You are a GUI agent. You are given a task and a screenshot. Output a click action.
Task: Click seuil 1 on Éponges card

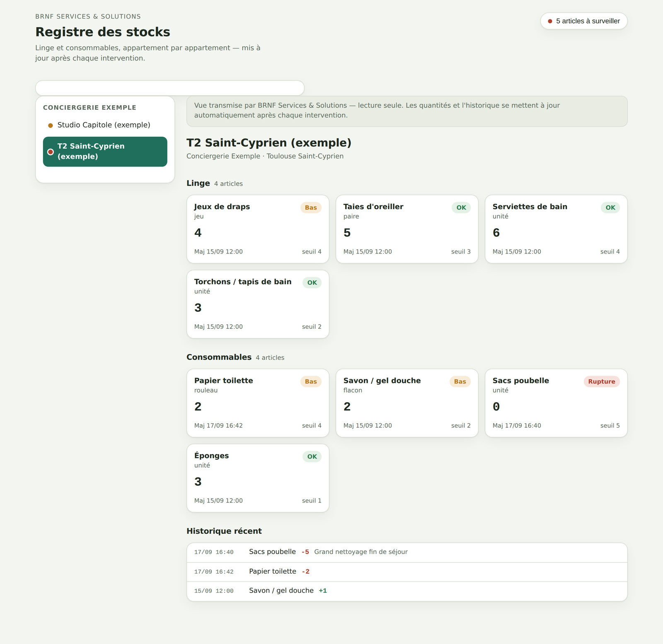pyautogui.click(x=312, y=500)
